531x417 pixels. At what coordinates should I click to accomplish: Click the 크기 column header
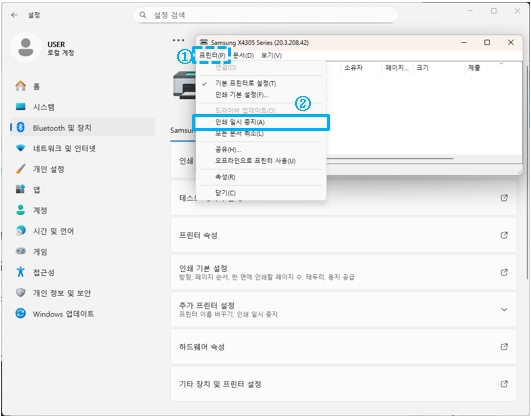tap(422, 68)
